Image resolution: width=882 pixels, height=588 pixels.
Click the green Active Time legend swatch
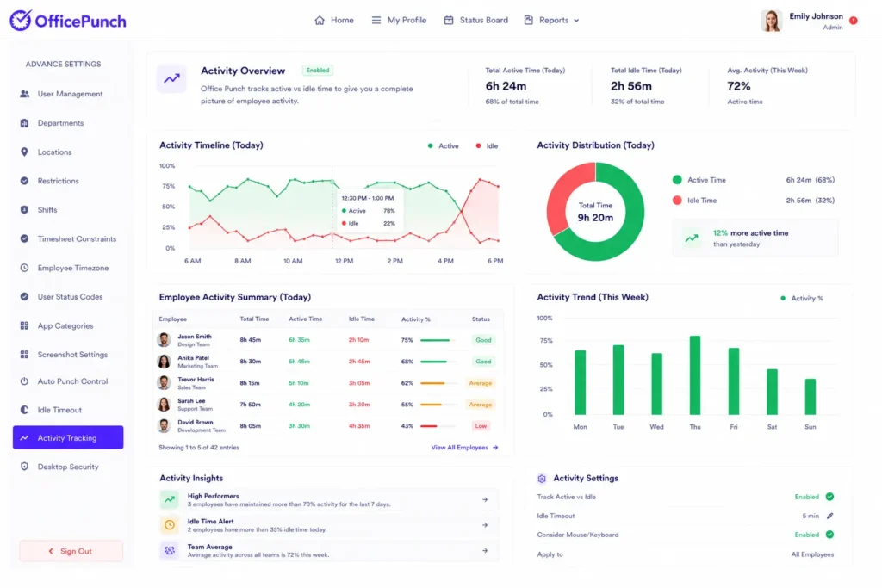pyautogui.click(x=677, y=180)
